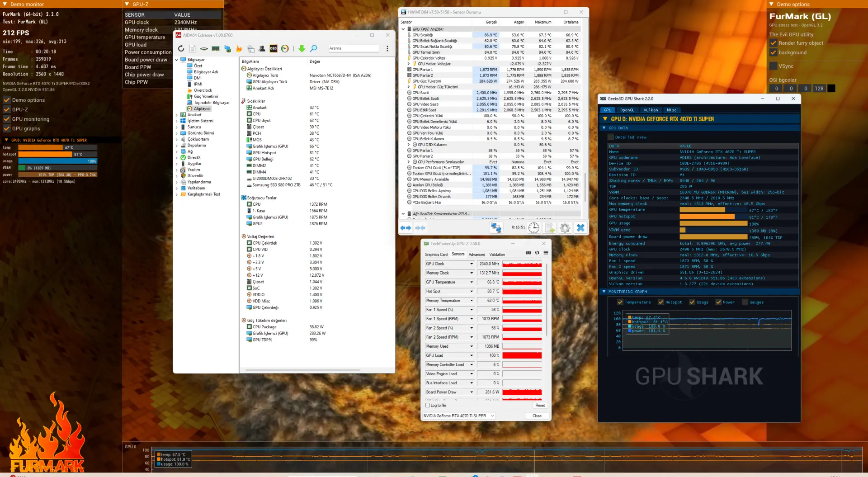Open the GPU selection dropdown in GPU-Z
868x477 pixels.
pos(459,416)
